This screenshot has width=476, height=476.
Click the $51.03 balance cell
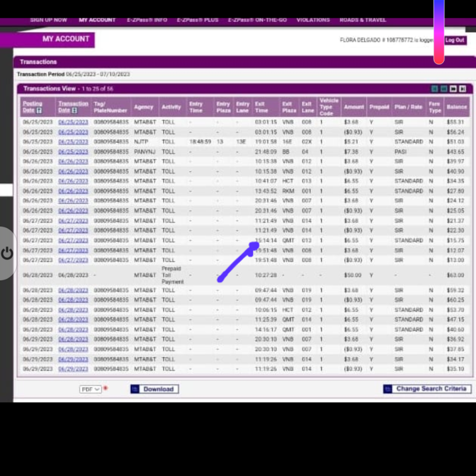point(455,142)
